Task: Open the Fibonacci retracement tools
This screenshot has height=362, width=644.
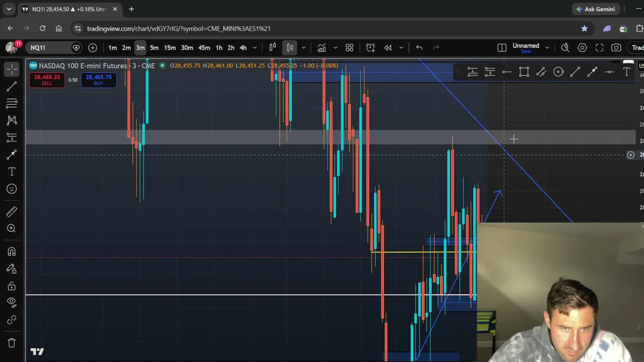Action: coord(12,104)
